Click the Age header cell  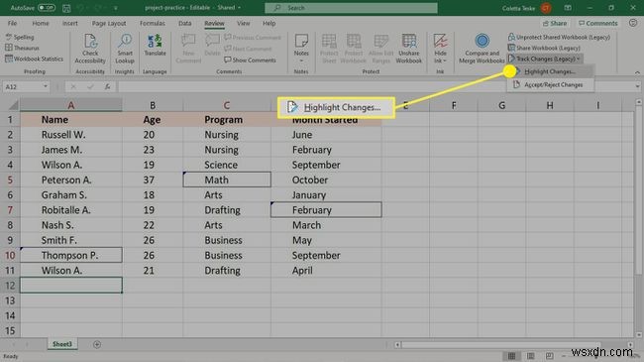(x=153, y=120)
